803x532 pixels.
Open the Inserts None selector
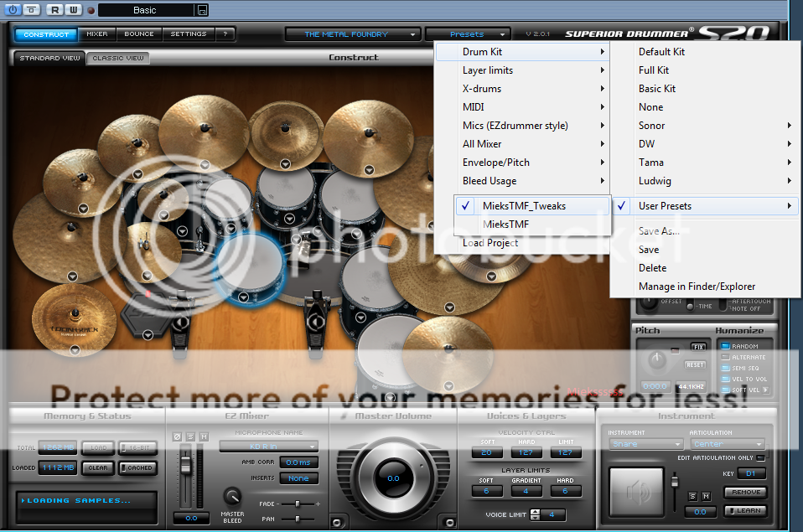(x=299, y=478)
